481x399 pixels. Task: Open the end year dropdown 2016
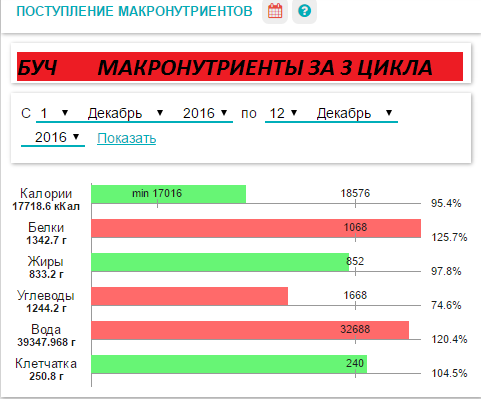coord(53,137)
